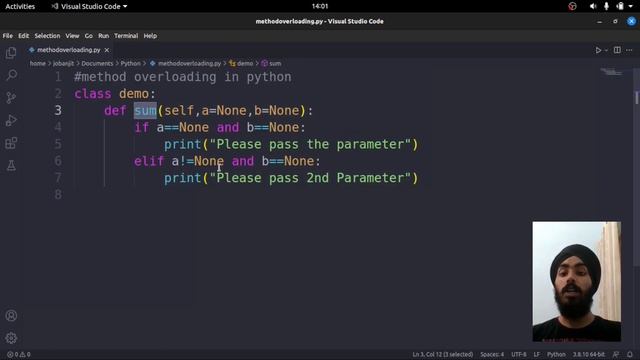The image size is (640, 360).
Task: Change the LF end of line sequence
Action: (536, 354)
